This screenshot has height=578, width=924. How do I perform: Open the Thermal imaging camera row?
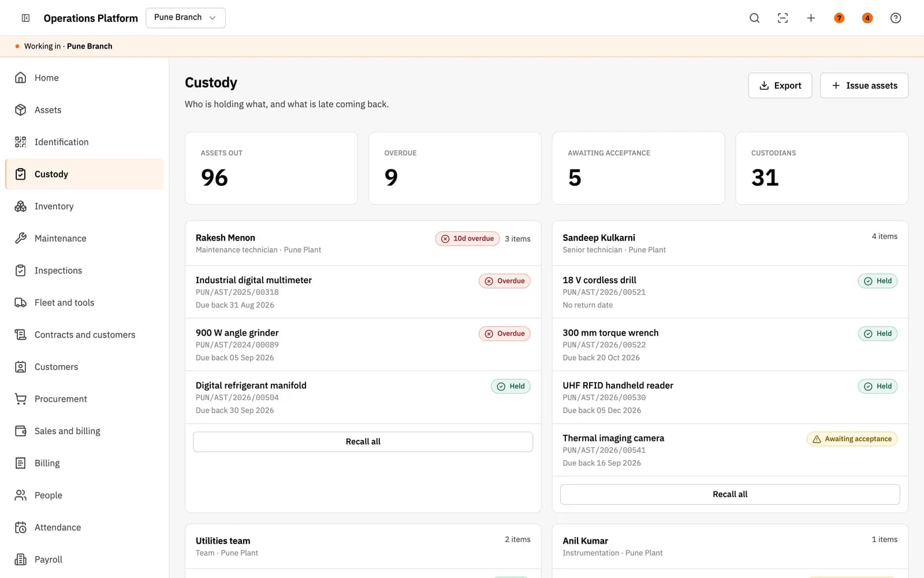click(x=730, y=450)
